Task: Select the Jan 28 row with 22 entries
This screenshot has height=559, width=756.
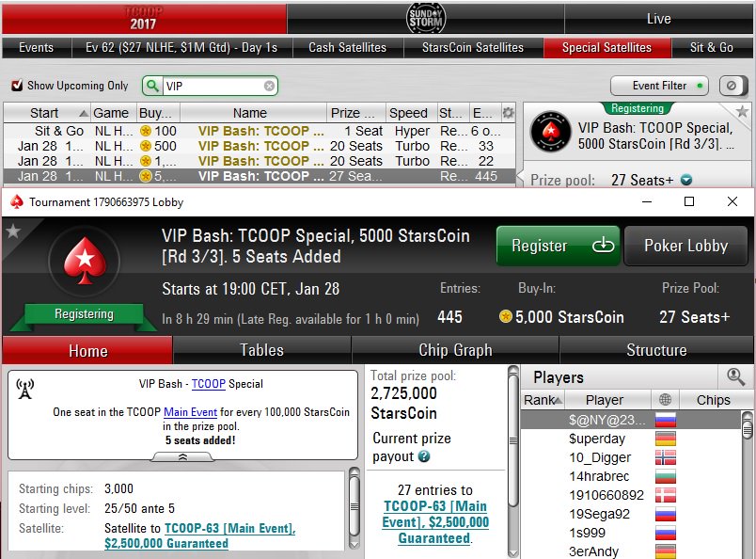Action: coord(260,161)
